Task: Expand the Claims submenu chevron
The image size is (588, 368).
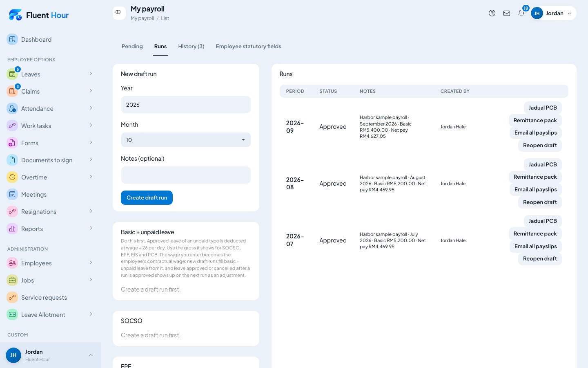Action: [91, 91]
